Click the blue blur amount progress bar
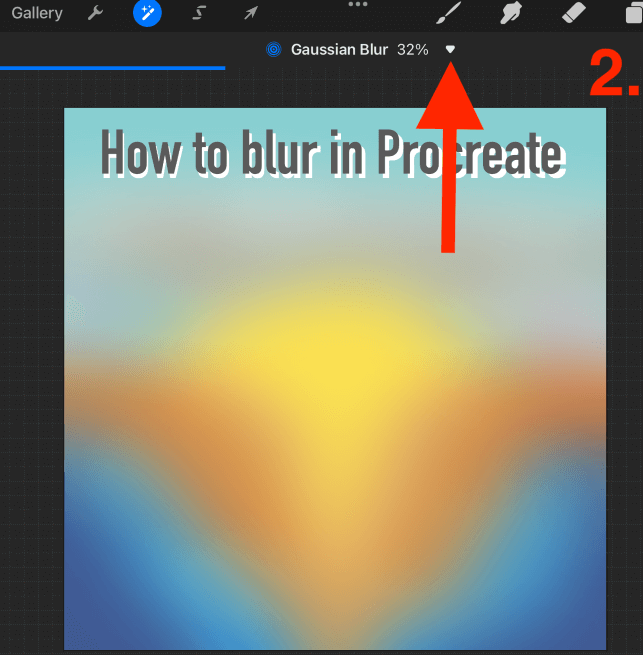Screen dimensions: 643x655 112,68
